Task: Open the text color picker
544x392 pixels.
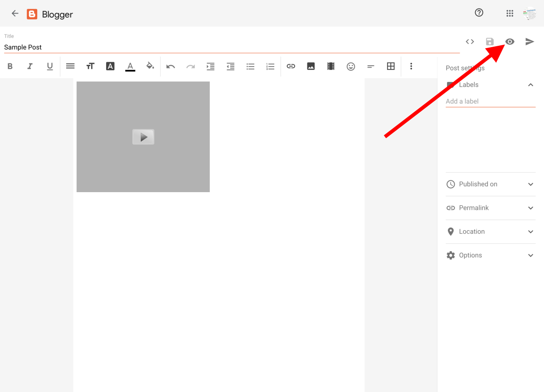Action: 130,66
